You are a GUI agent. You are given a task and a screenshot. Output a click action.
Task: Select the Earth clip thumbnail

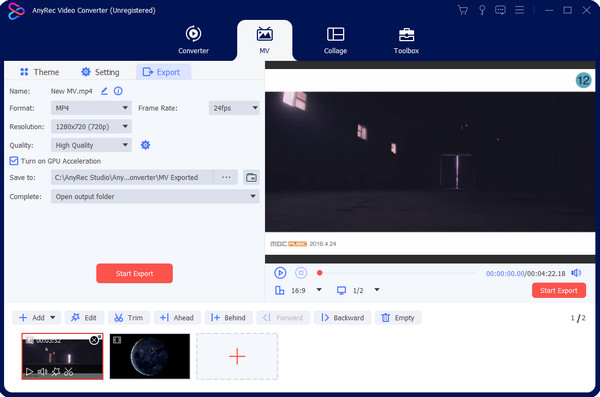150,356
